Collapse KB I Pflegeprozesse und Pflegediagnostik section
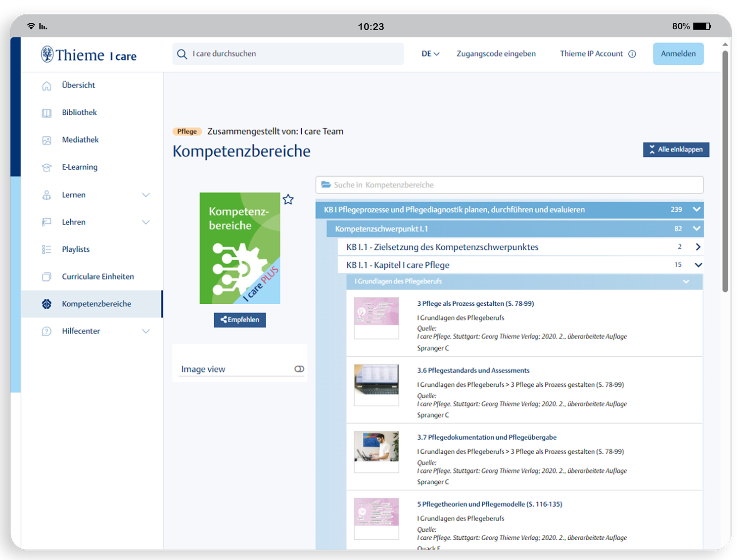Screen dimensions: 742x560 [696, 209]
